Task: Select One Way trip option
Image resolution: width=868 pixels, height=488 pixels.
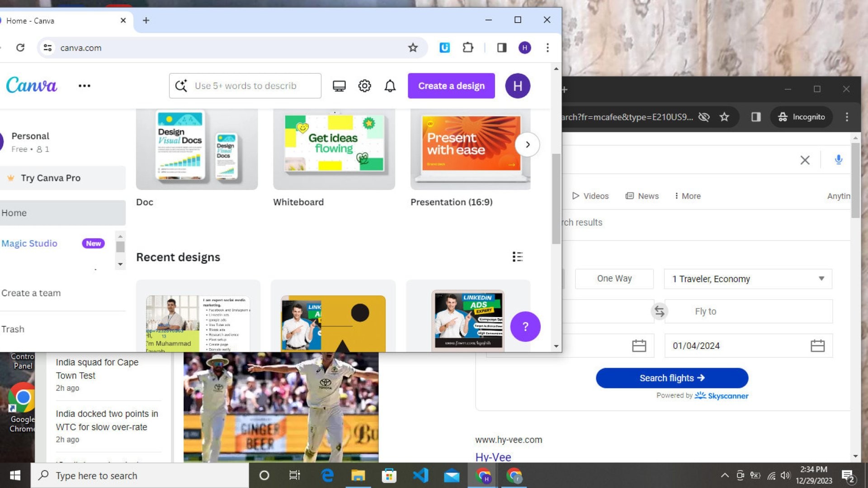Action: pyautogui.click(x=614, y=279)
